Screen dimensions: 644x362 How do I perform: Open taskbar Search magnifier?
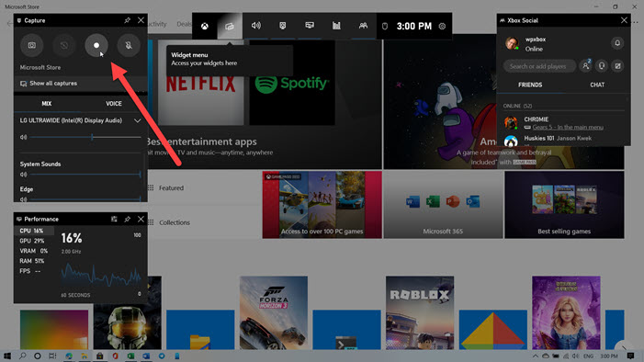tap(23, 356)
